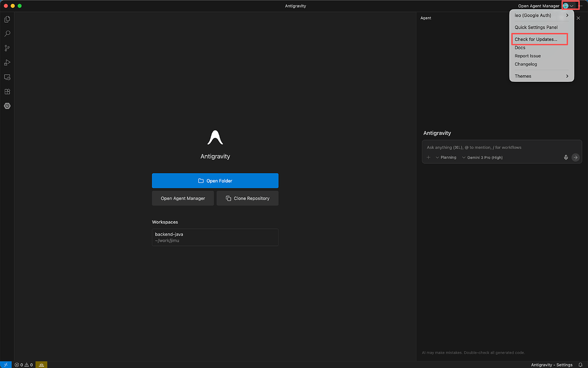Open errors and warnings count in status bar
The width and height of the screenshot is (588, 368).
[24, 365]
